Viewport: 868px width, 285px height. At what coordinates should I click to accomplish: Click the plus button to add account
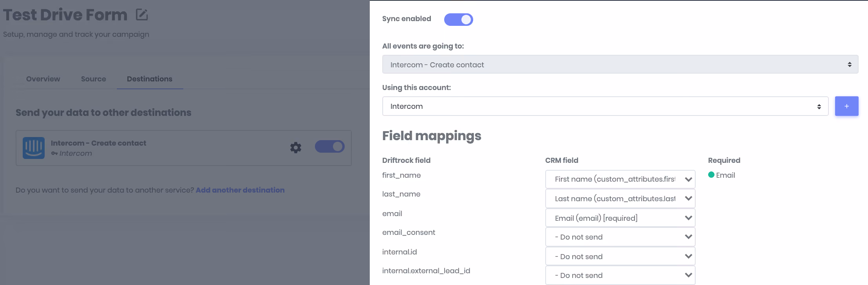point(846,106)
